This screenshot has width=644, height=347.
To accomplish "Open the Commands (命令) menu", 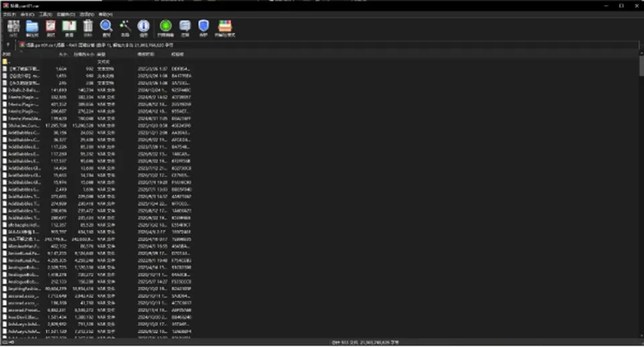I will pyautogui.click(x=28, y=14).
